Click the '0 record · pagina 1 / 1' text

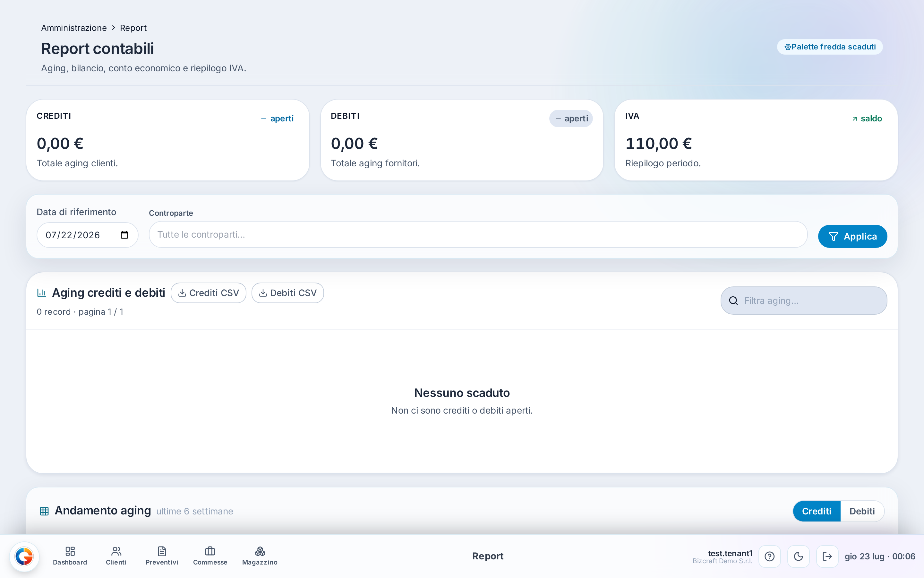pyautogui.click(x=80, y=312)
